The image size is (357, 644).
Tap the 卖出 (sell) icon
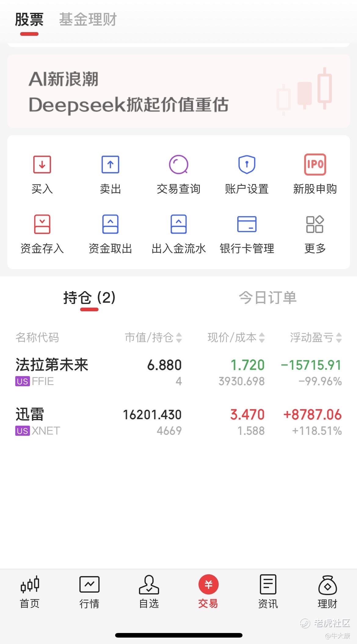click(x=110, y=165)
